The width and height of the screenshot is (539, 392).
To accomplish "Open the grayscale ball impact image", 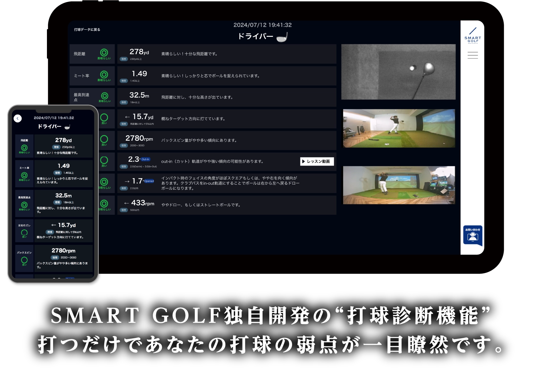I will [x=398, y=72].
